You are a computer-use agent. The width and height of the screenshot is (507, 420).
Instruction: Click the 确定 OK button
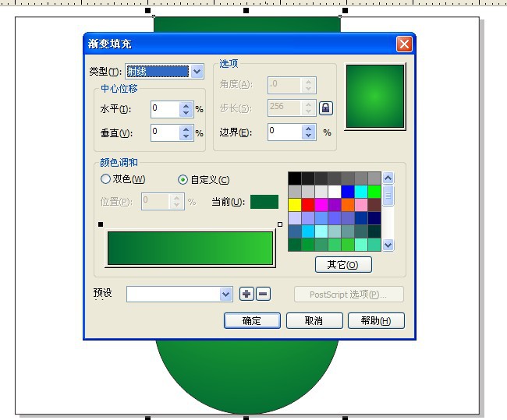pos(252,321)
